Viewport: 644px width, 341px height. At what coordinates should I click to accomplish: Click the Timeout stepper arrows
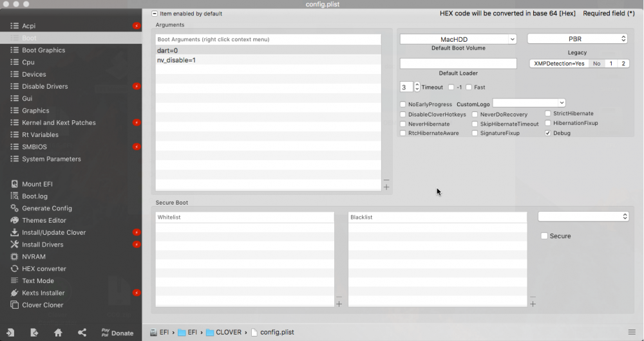coord(417,87)
